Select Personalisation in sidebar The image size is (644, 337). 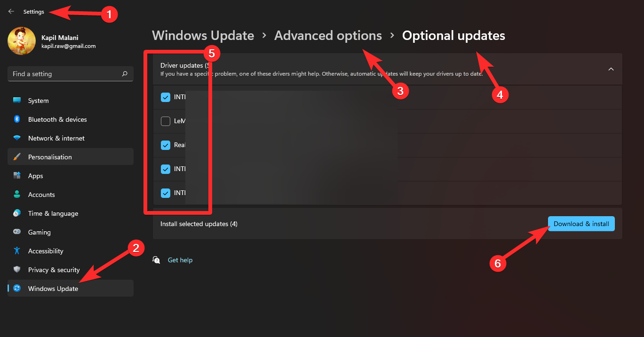(71, 157)
